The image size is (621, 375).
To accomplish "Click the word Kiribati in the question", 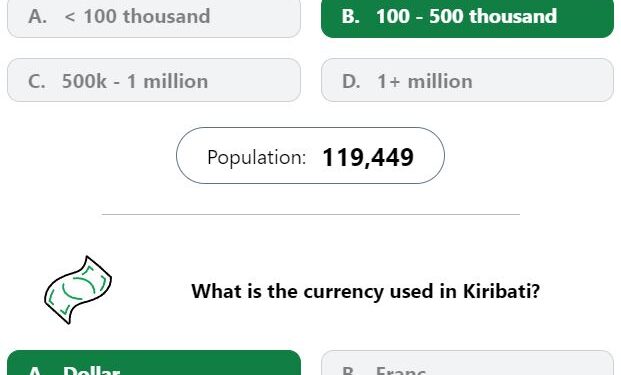I will [501, 291].
